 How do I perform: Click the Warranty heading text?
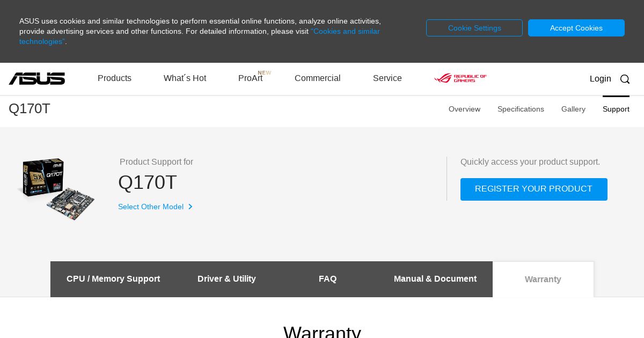click(x=322, y=332)
